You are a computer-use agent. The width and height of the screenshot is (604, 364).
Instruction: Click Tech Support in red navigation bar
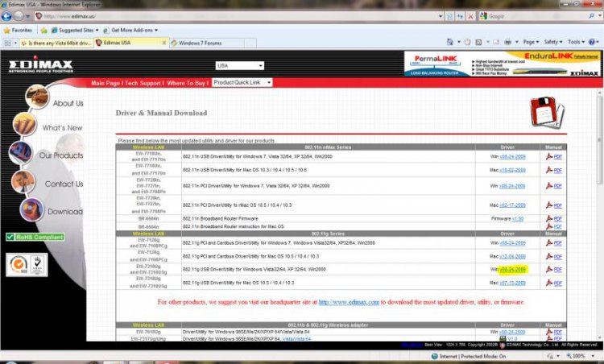click(143, 83)
